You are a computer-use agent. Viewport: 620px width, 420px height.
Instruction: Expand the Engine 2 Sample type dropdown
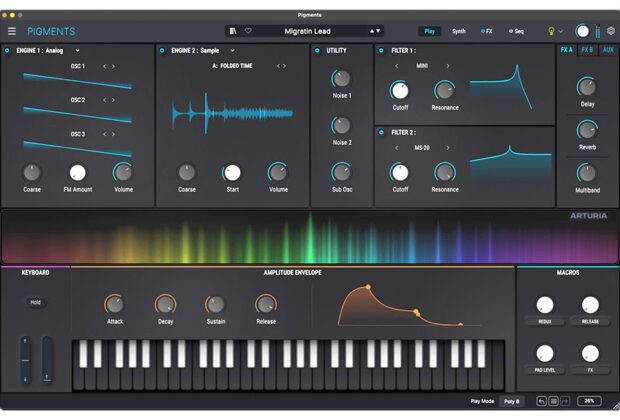[x=232, y=51]
